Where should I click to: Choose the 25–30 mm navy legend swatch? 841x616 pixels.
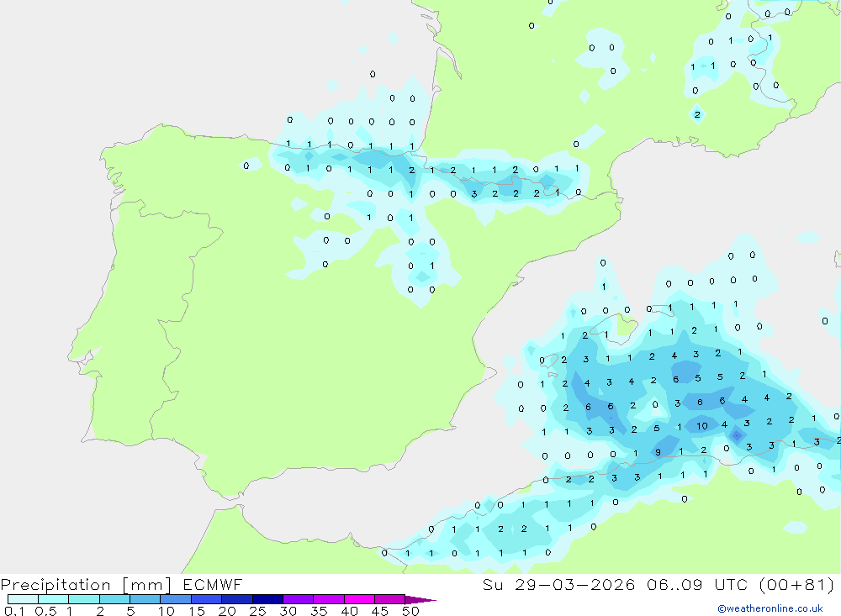[267, 599]
